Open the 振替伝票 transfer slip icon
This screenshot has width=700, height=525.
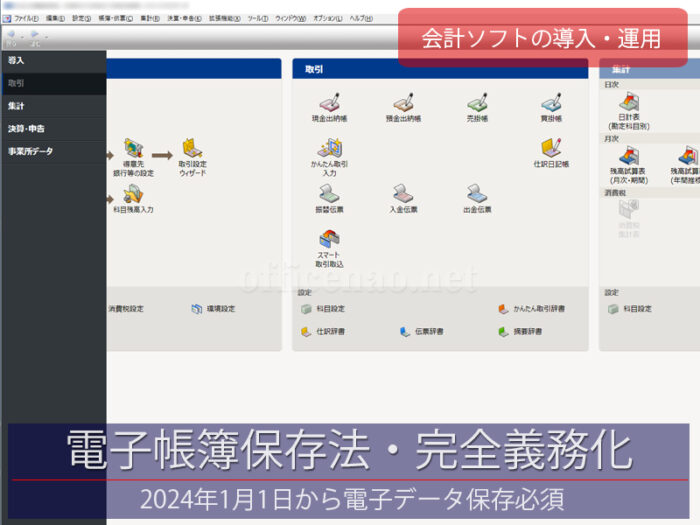click(329, 198)
